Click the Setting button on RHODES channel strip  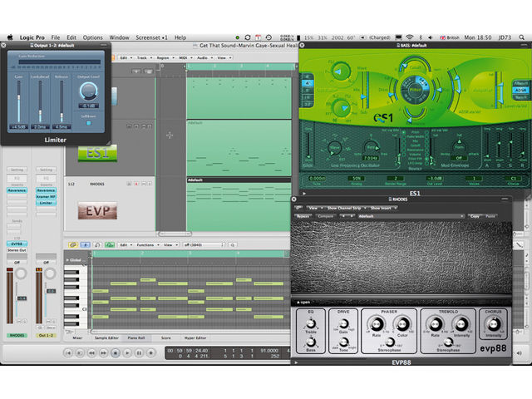[17, 170]
